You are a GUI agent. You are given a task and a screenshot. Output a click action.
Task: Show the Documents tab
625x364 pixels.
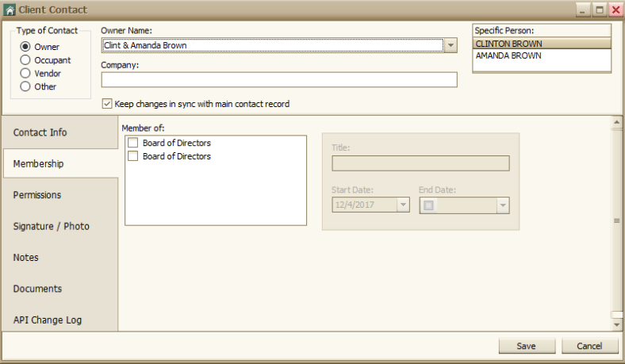pos(60,289)
